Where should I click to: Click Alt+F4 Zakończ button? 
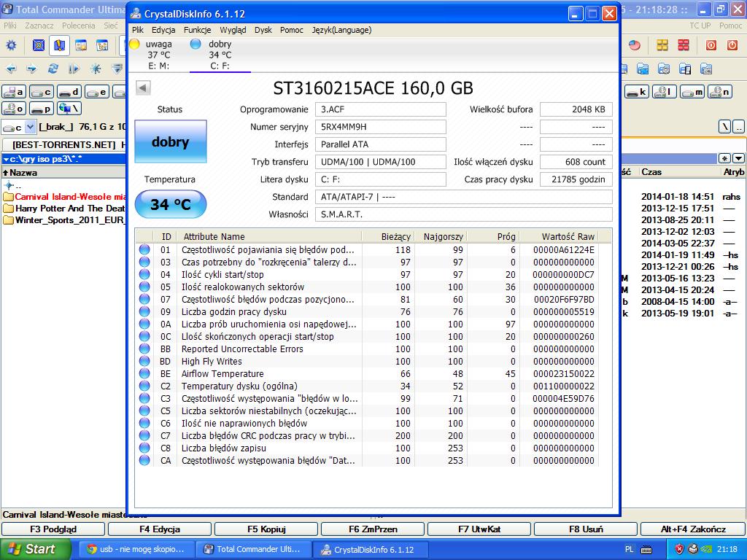pos(693,529)
